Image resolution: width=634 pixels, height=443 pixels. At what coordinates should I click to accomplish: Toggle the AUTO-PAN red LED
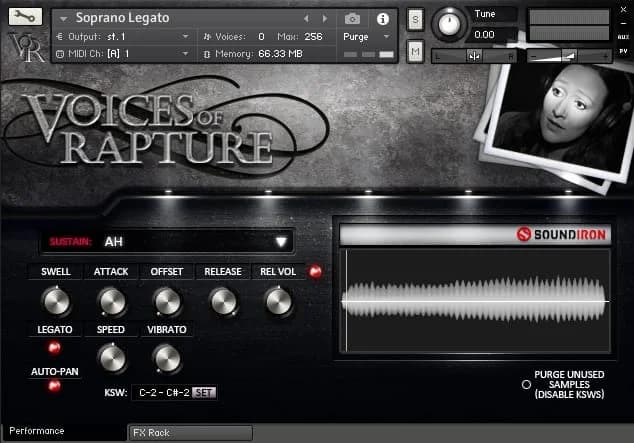click(x=55, y=386)
